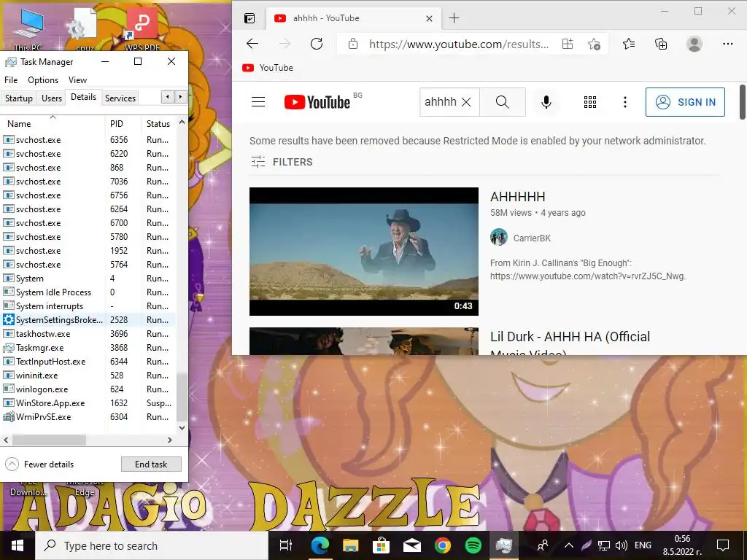
Task: Clear the ahhhh search query
Action: coord(466,102)
